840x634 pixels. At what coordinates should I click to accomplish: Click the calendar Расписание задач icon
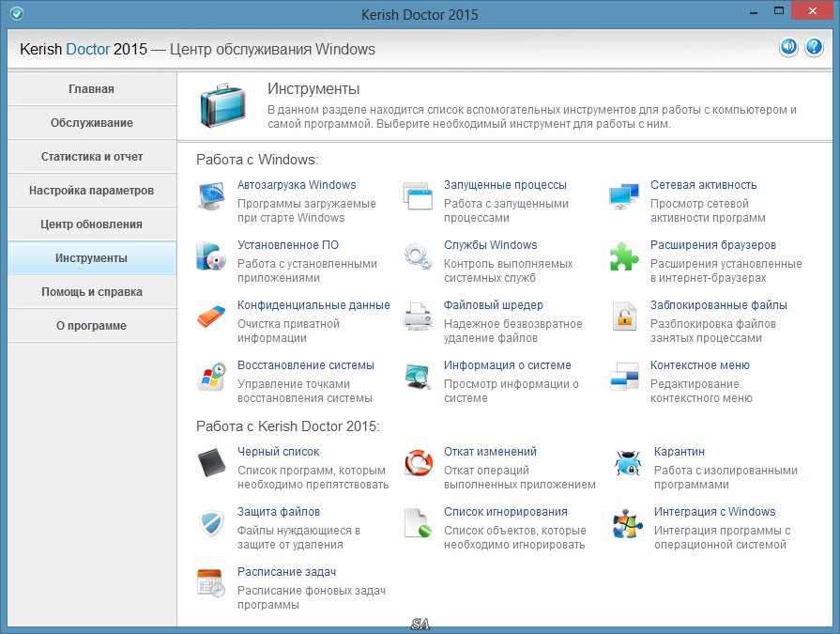pos(211,583)
